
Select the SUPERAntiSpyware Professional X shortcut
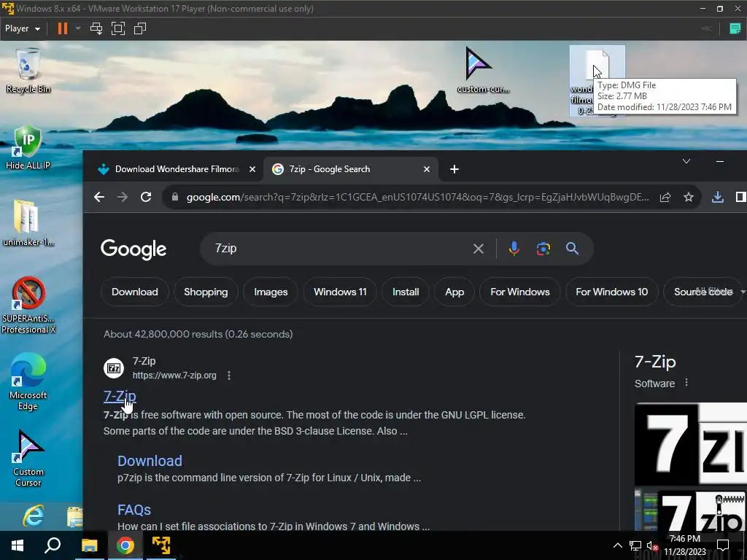(x=28, y=305)
